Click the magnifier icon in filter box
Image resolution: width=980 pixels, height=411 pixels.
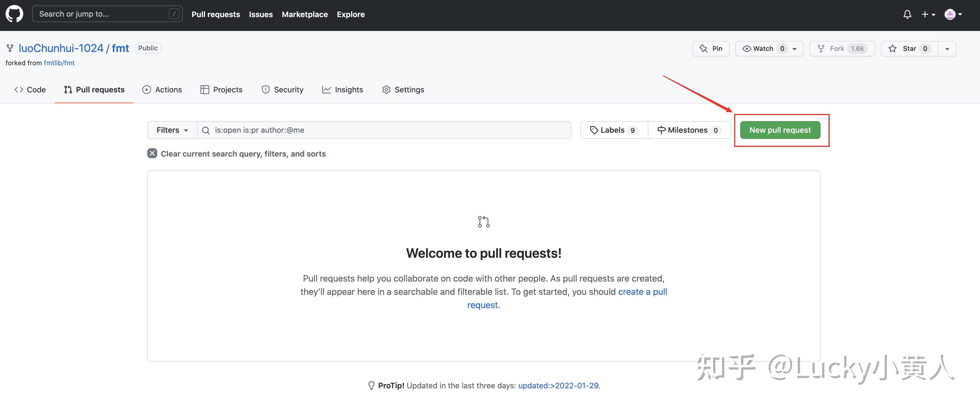coord(206,131)
